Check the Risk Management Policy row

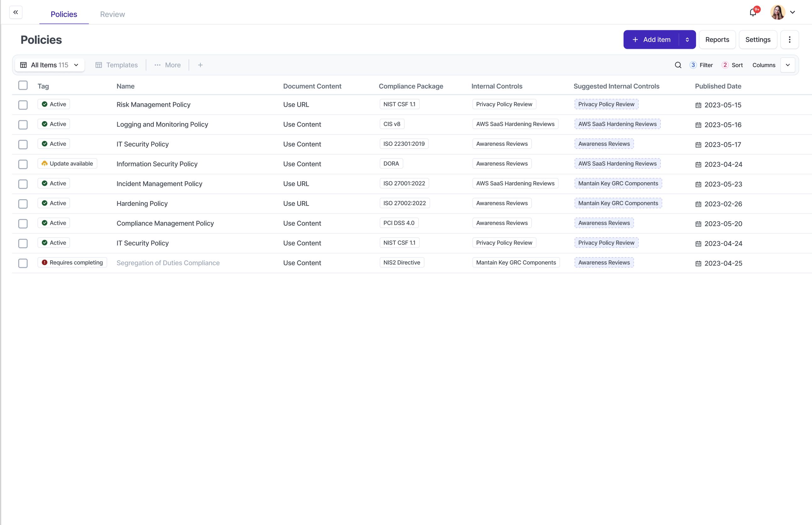[x=23, y=105]
